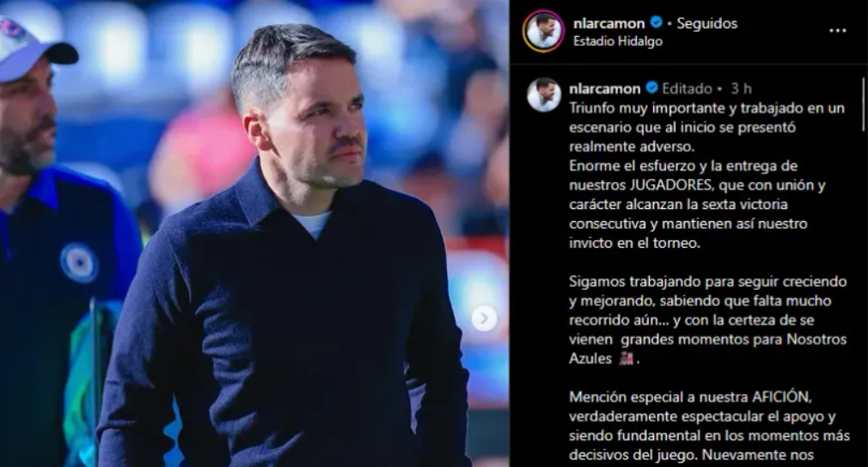Viewport: 868px width, 467px height.
Task: Open nlarcamon profile picture in header
Action: tap(543, 31)
